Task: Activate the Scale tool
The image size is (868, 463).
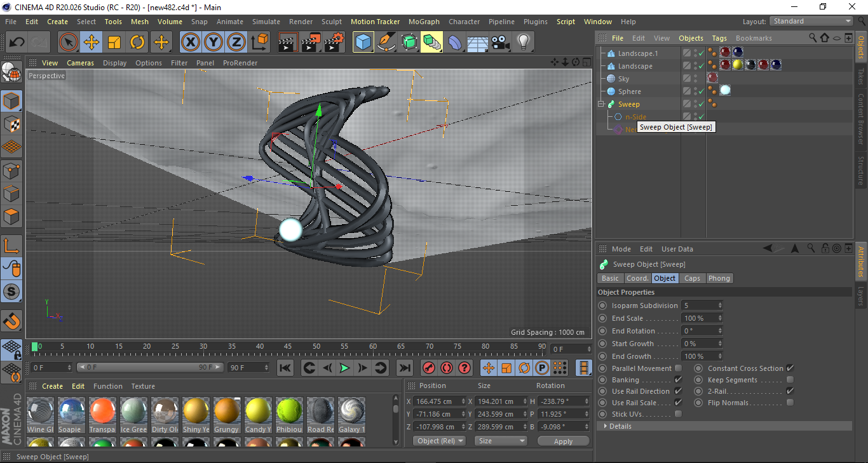Action: [114, 43]
